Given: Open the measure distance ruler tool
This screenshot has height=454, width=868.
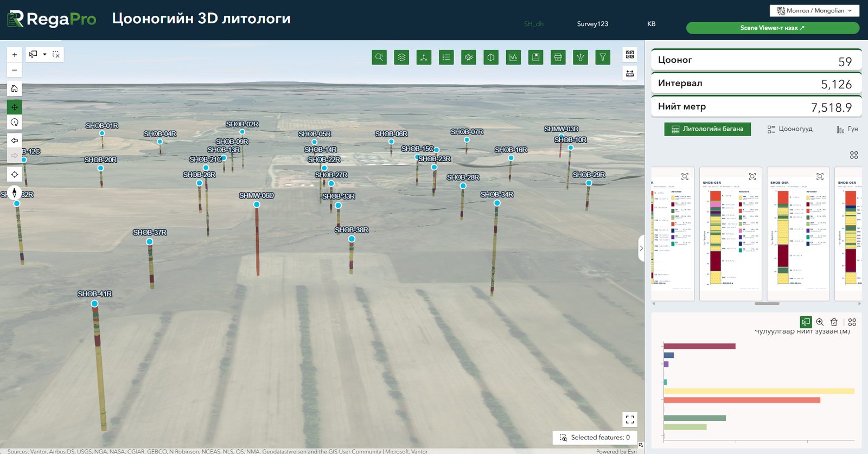Looking at the screenshot, I should click(x=630, y=73).
